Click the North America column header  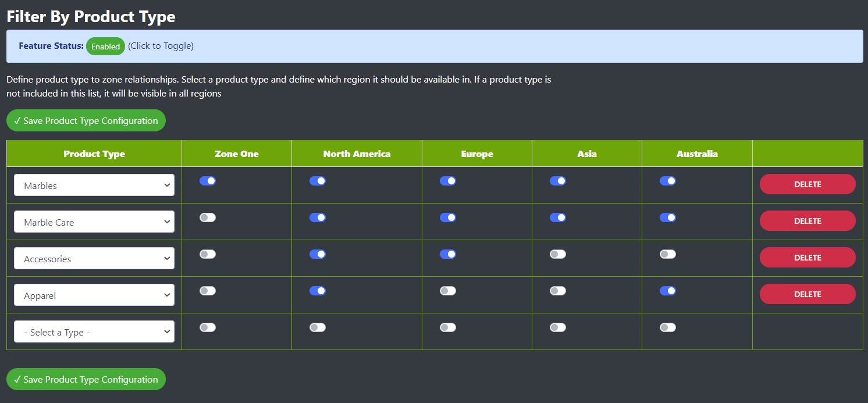tap(357, 154)
